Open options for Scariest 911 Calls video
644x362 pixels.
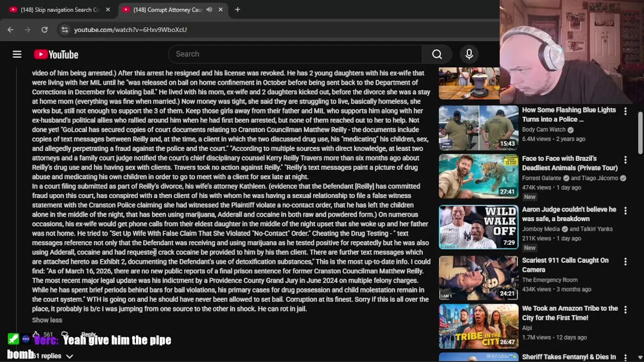pos(625,261)
